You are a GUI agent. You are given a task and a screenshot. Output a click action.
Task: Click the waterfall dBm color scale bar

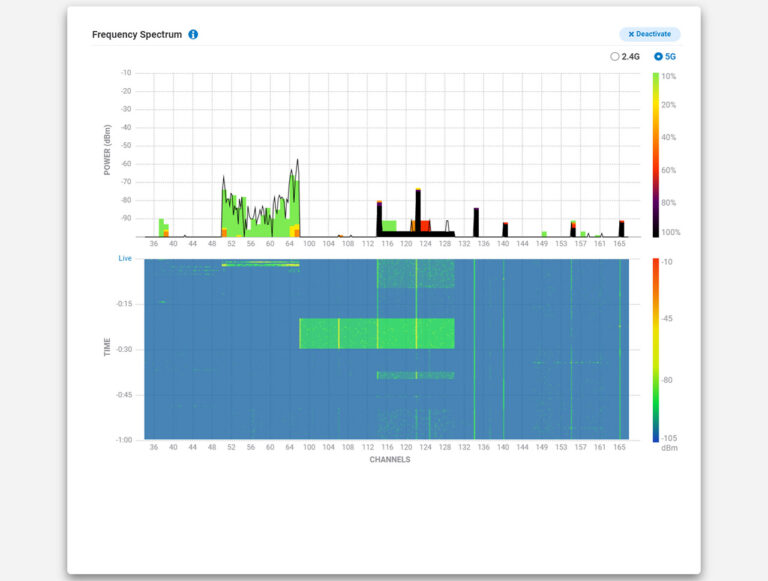point(656,348)
